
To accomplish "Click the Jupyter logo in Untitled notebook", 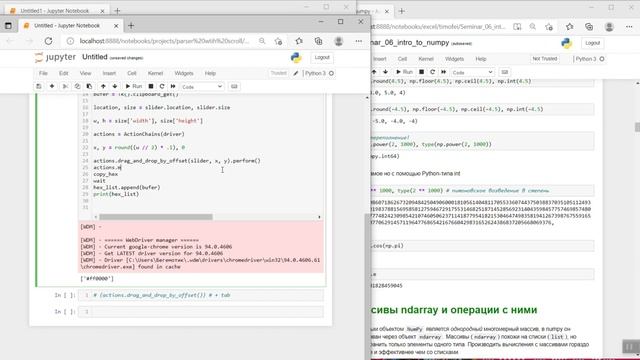I will tap(56, 57).
